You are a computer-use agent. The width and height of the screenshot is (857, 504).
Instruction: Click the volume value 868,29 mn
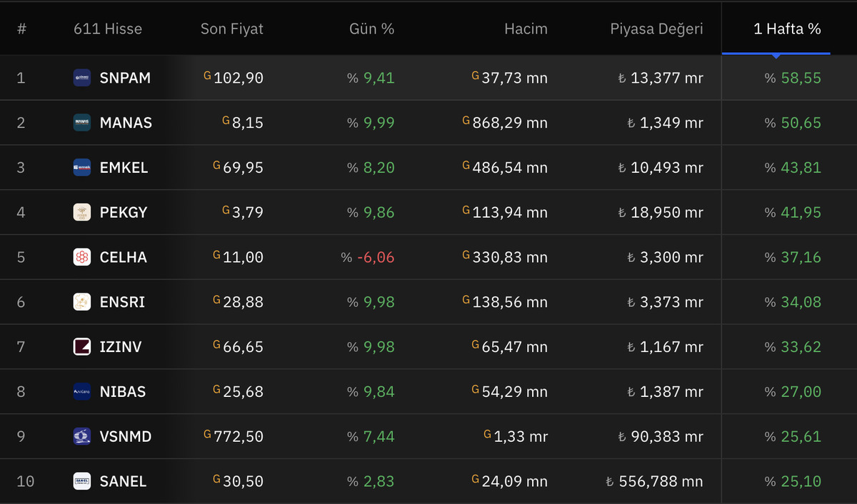point(510,123)
